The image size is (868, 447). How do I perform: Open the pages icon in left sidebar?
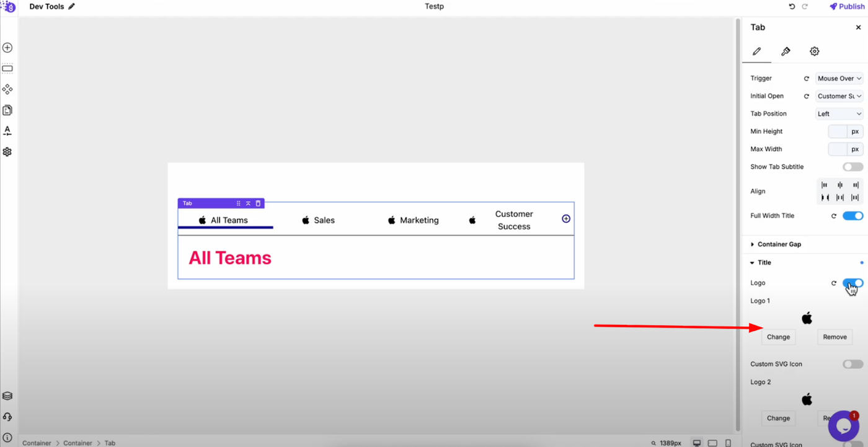pyautogui.click(x=7, y=110)
